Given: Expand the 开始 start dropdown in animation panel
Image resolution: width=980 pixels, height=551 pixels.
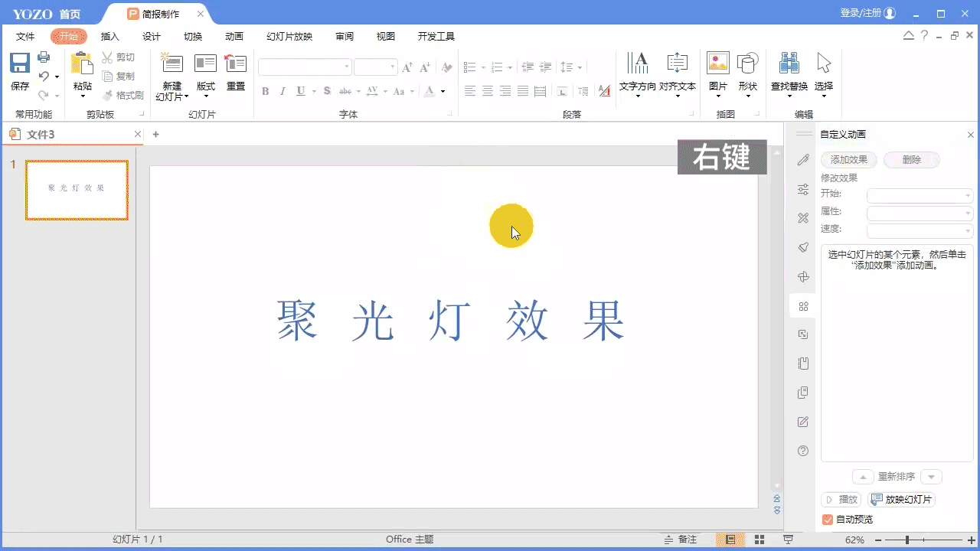Looking at the screenshot, I should coord(920,195).
